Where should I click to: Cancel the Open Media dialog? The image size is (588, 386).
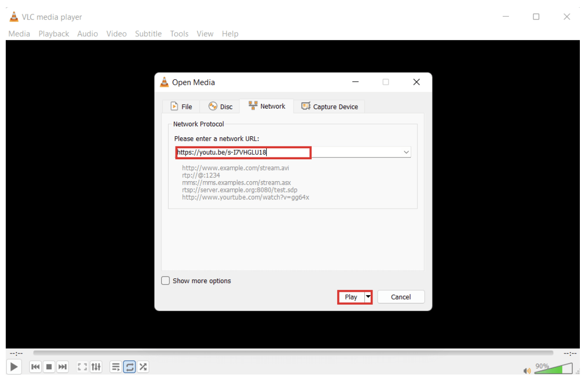[401, 297]
